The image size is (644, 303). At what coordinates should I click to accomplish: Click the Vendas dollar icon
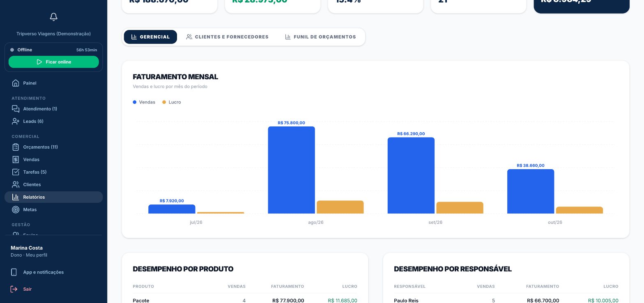click(x=16, y=160)
